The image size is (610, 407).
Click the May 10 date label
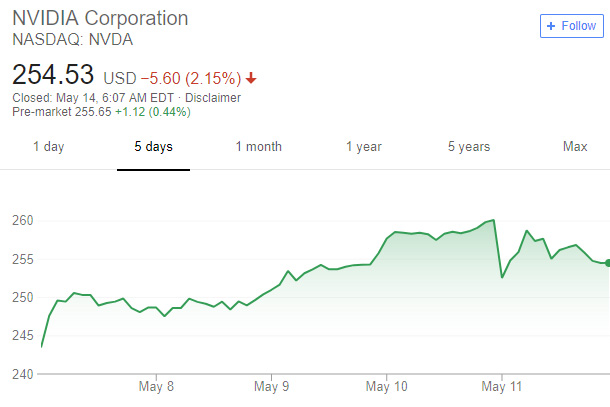(x=387, y=385)
